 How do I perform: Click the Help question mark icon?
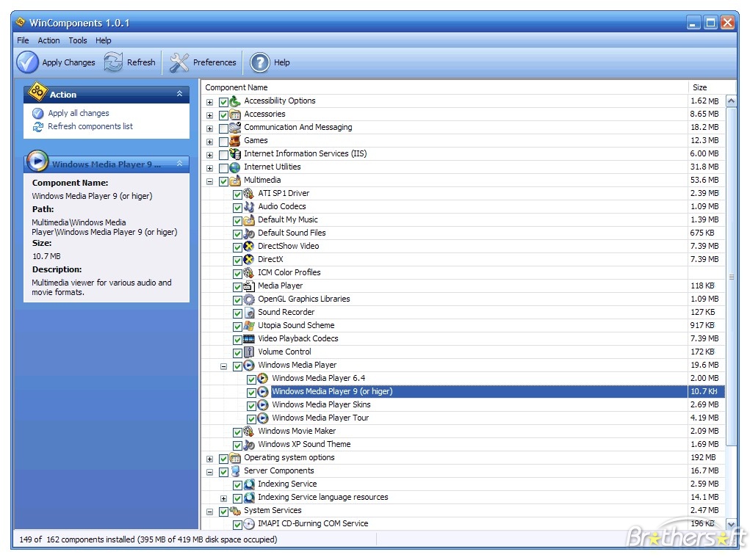260,62
